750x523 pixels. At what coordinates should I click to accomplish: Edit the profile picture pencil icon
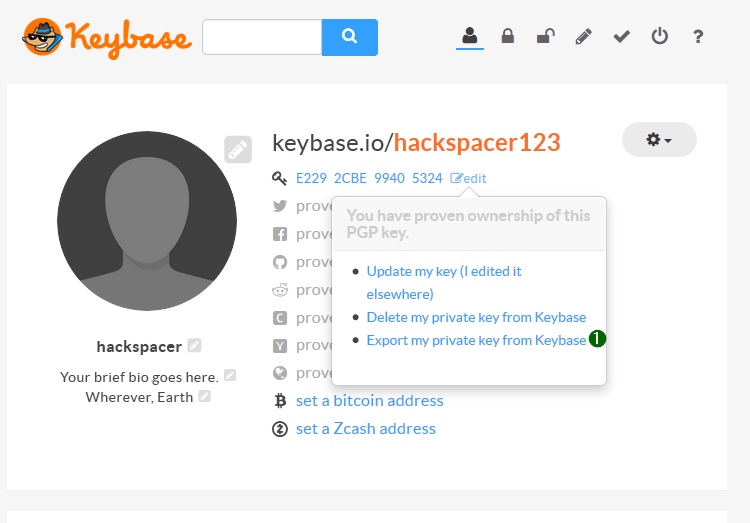pyautogui.click(x=238, y=150)
